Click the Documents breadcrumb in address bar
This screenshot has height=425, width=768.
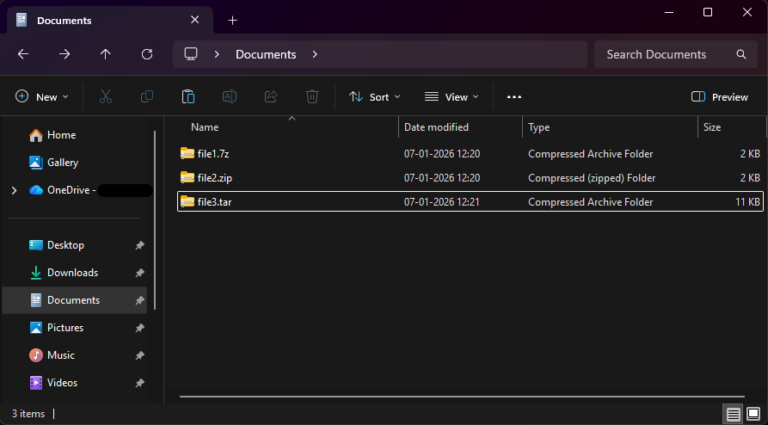tap(265, 54)
